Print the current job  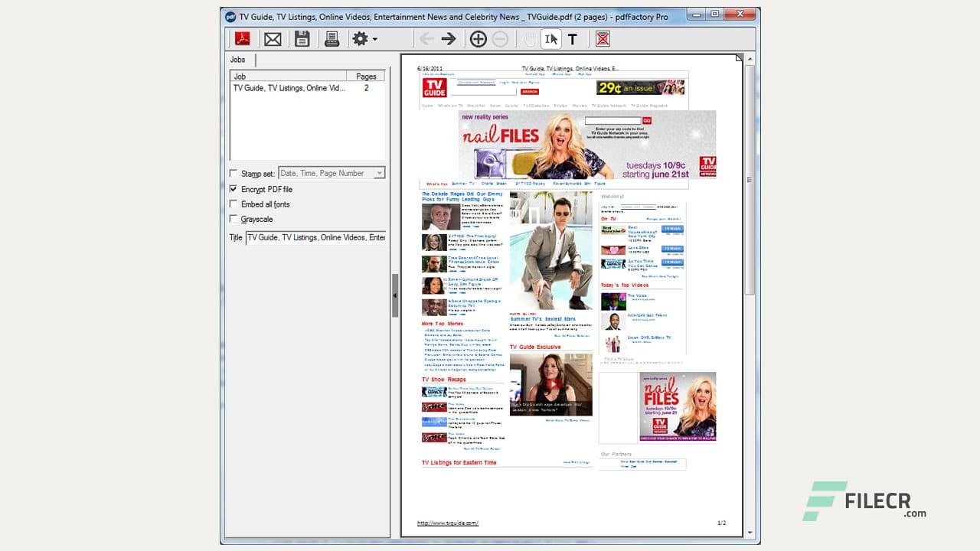332,38
